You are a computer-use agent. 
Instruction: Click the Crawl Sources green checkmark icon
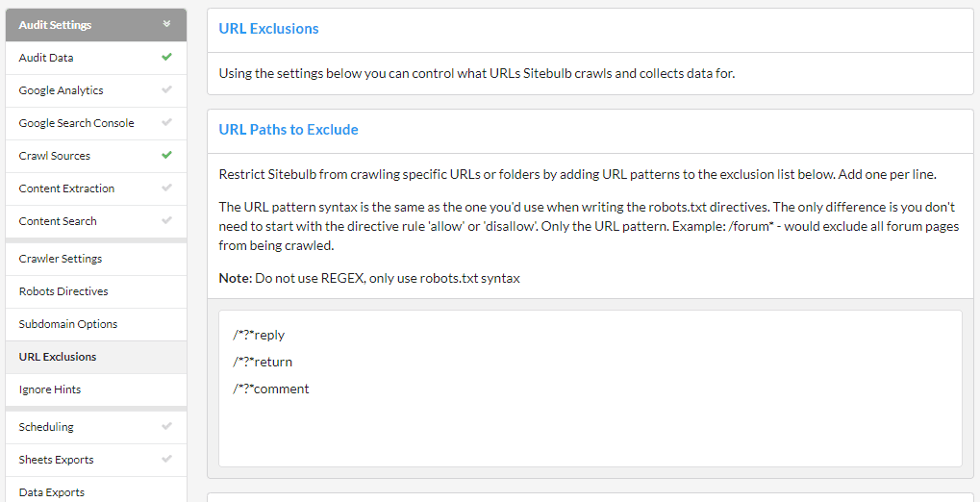[167, 155]
